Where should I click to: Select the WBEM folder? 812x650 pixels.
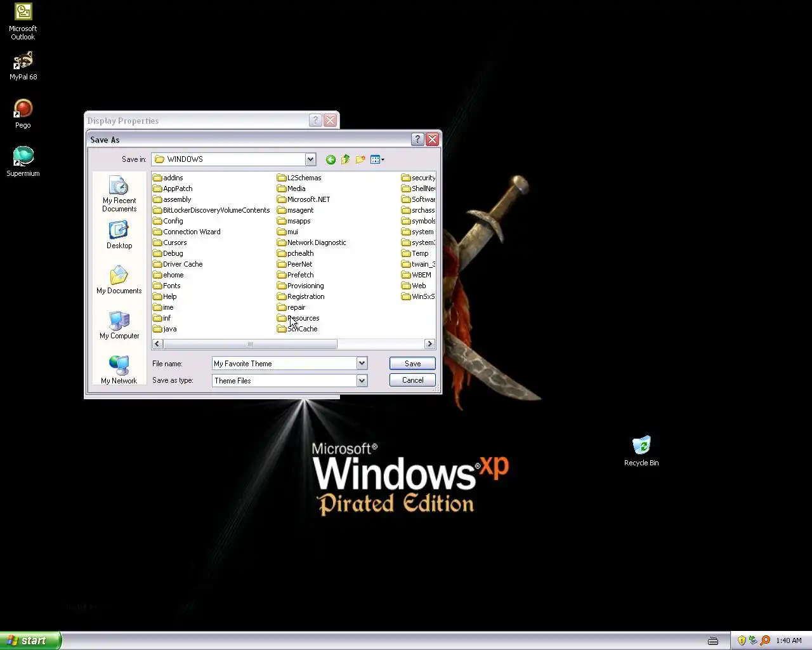coord(417,275)
